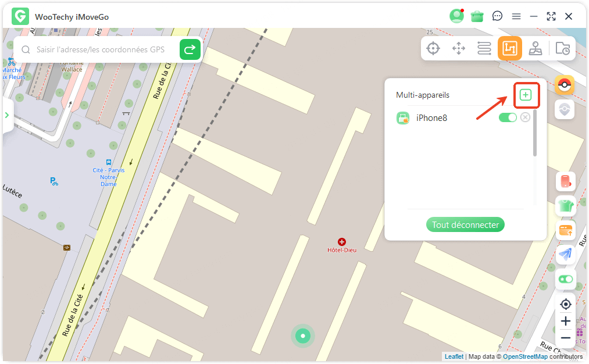The width and height of the screenshot is (589, 364).
Task: Expand the collapsed left side panel arrow
Action: click(x=7, y=115)
